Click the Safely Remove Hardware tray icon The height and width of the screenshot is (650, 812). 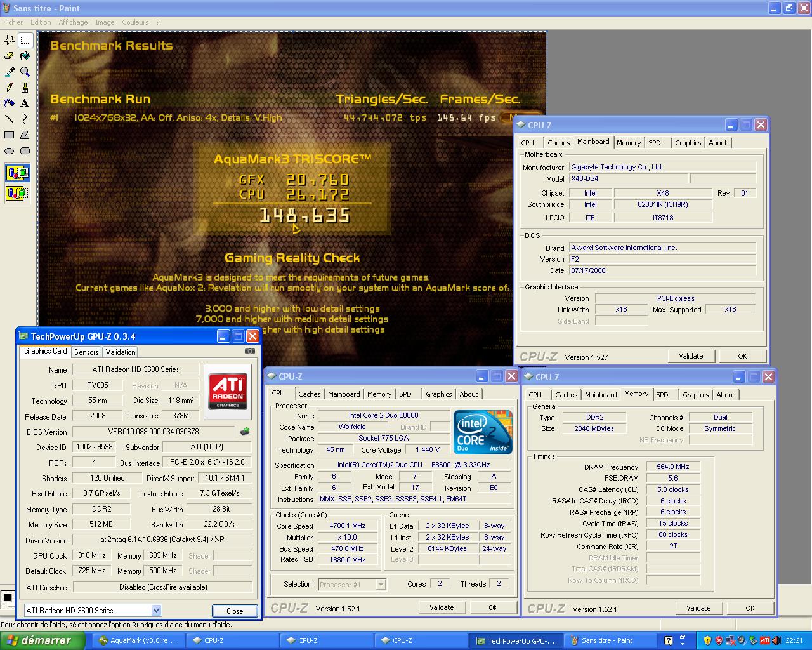point(754,640)
